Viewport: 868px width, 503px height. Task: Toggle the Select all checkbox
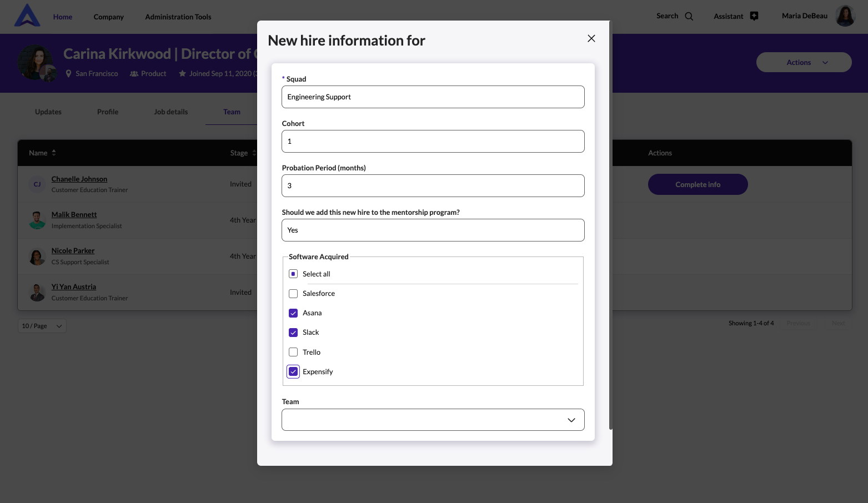point(293,274)
